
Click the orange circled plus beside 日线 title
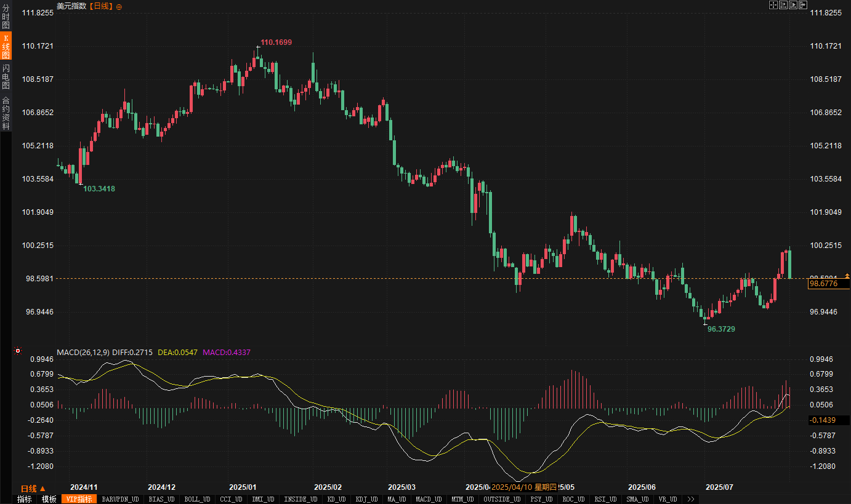(119, 6)
